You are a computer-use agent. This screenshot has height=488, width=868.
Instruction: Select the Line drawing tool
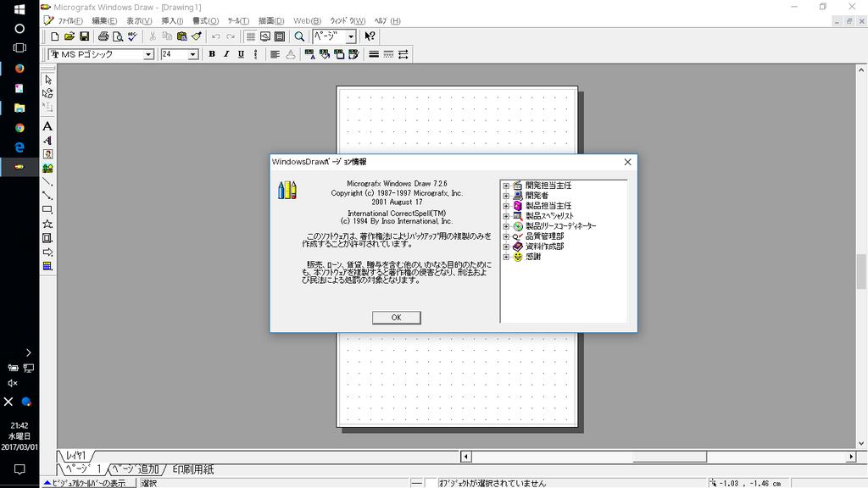tap(47, 182)
